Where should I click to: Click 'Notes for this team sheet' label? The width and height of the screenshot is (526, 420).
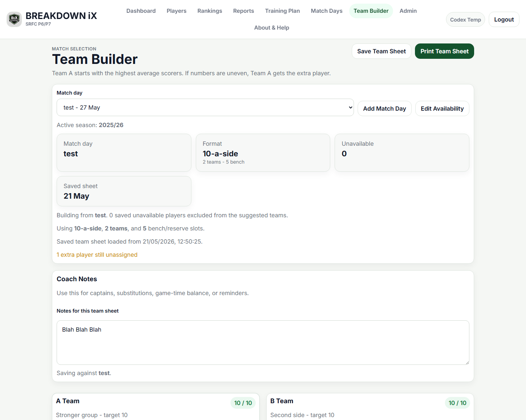tap(88, 311)
